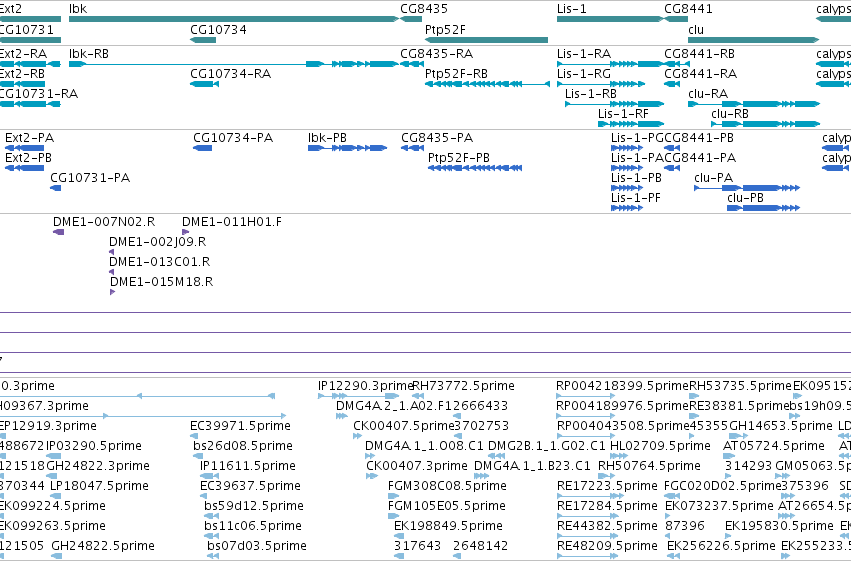
Task: Click the CG8435 gene label
Action: click(424, 9)
